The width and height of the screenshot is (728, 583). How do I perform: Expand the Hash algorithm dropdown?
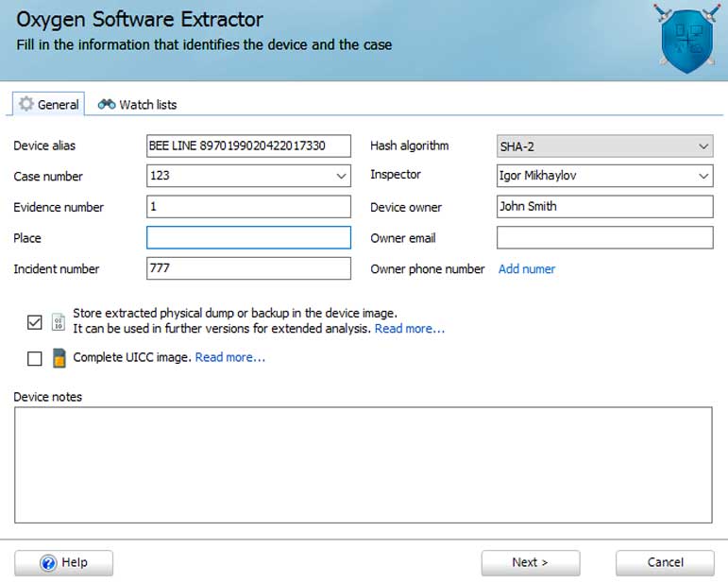[x=703, y=146]
